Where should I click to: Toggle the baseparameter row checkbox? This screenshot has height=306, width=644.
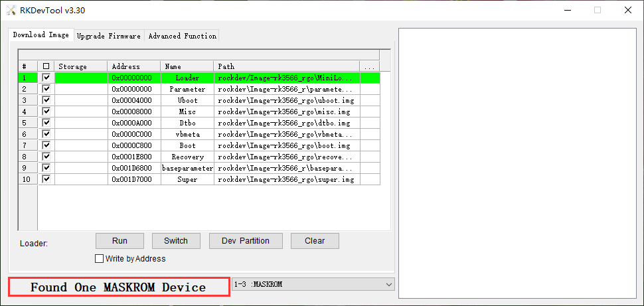46,167
